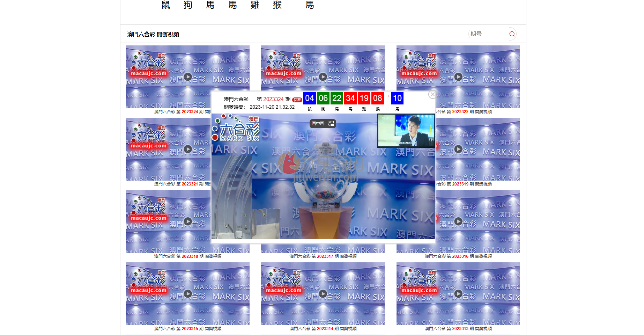Screen dimensions: 644x335
Task: Click the green ball number 22
Action: click(x=337, y=98)
